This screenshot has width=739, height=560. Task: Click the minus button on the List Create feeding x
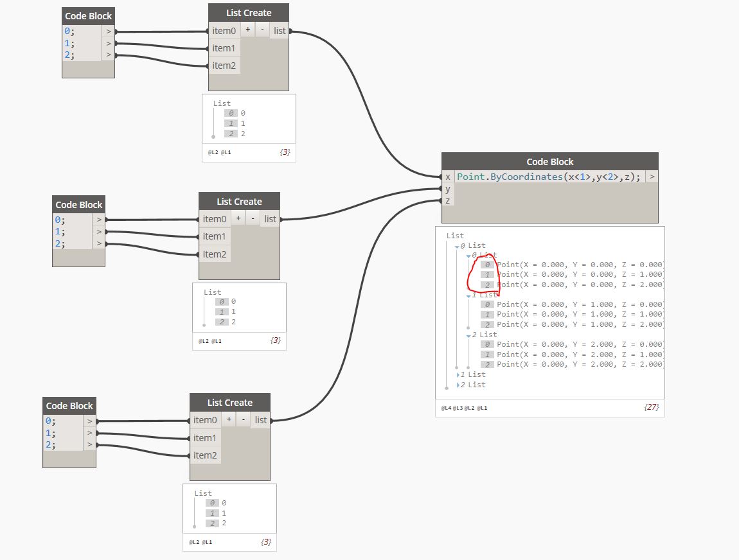pyautogui.click(x=262, y=30)
